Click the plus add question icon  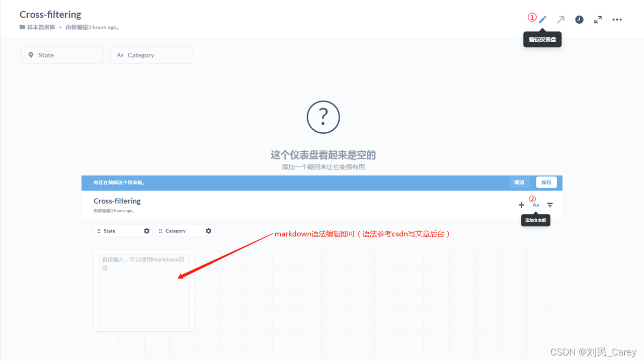pyautogui.click(x=521, y=205)
